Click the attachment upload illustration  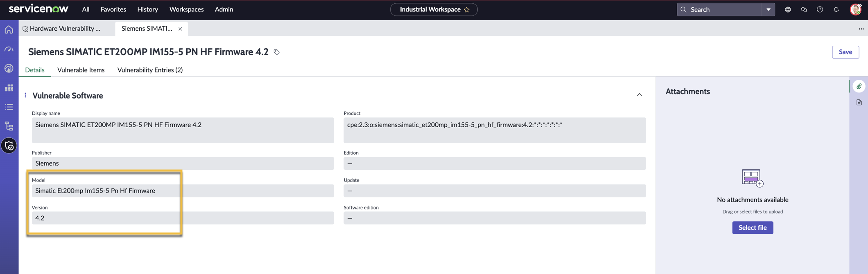(753, 178)
